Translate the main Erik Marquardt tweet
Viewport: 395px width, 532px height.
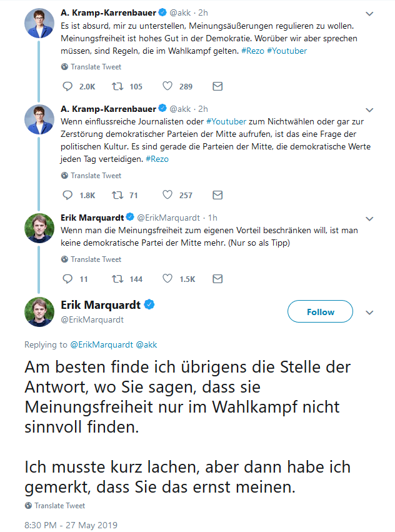[x=59, y=505]
